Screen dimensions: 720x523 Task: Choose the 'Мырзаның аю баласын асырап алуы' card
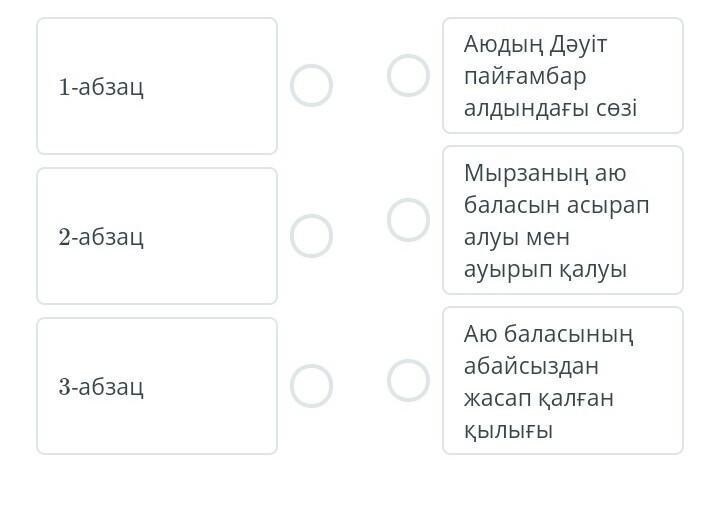(562, 220)
